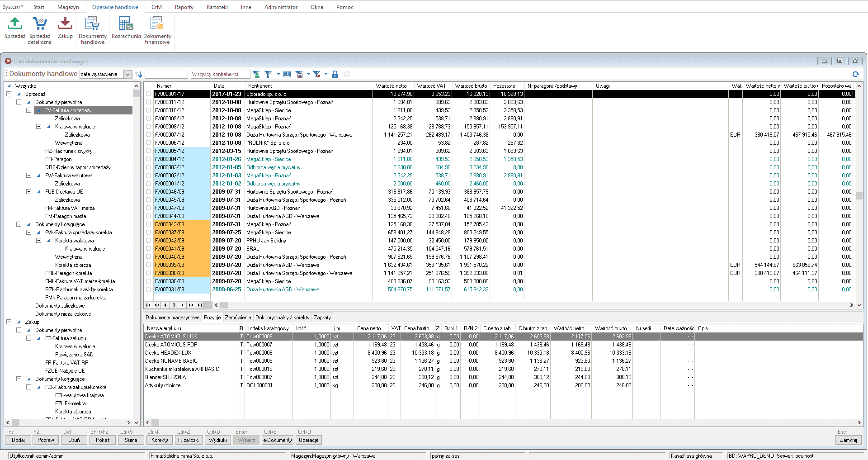Image resolution: width=868 pixels, height=460 pixels.
Task: Open the Kartoteki menu
Action: point(217,7)
